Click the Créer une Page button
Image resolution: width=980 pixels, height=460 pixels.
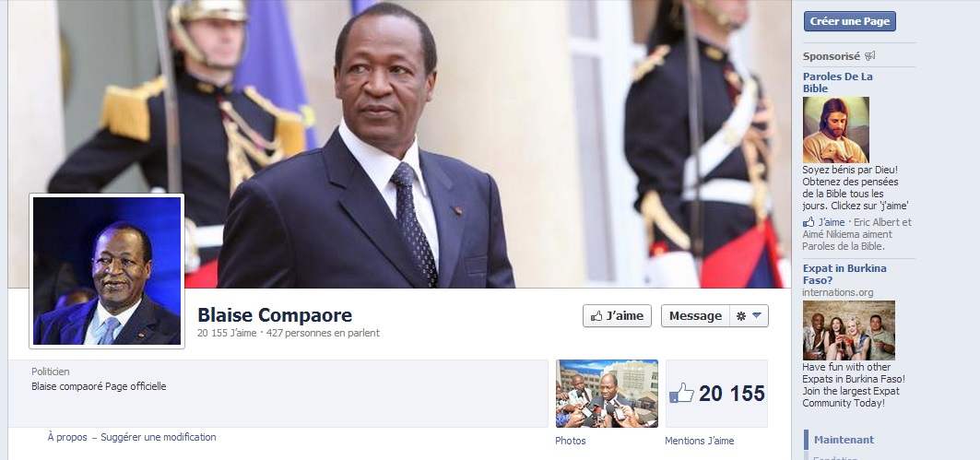point(849,21)
